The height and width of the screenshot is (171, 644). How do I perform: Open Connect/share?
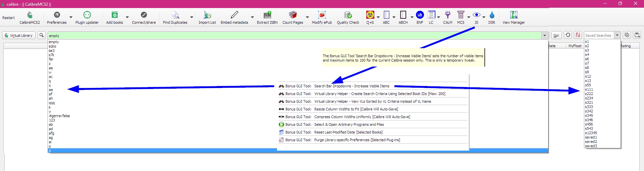[144, 15]
